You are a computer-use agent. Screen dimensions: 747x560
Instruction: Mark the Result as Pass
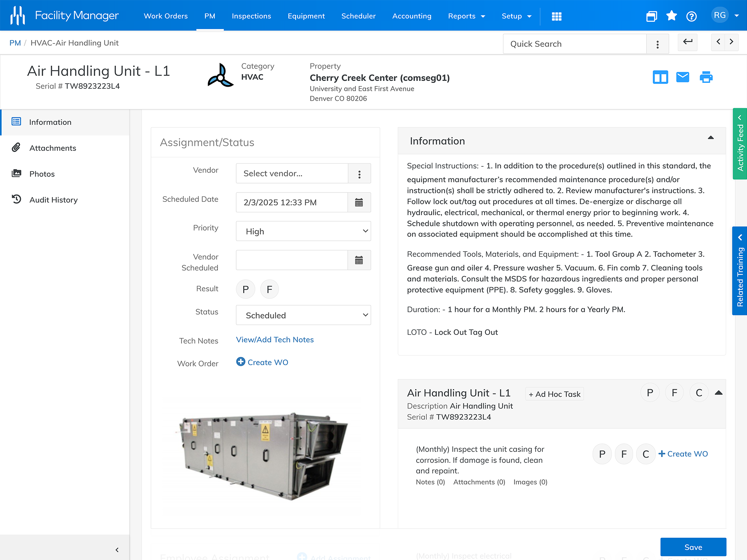point(245,289)
